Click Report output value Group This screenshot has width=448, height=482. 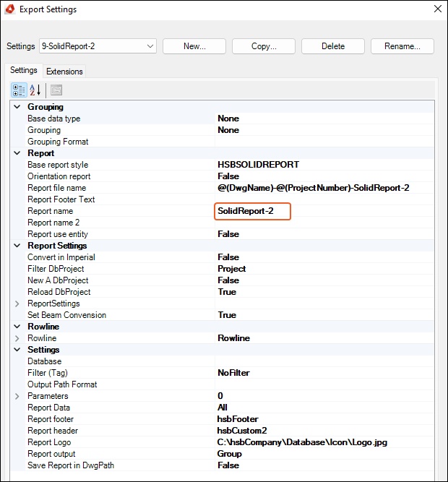click(229, 454)
